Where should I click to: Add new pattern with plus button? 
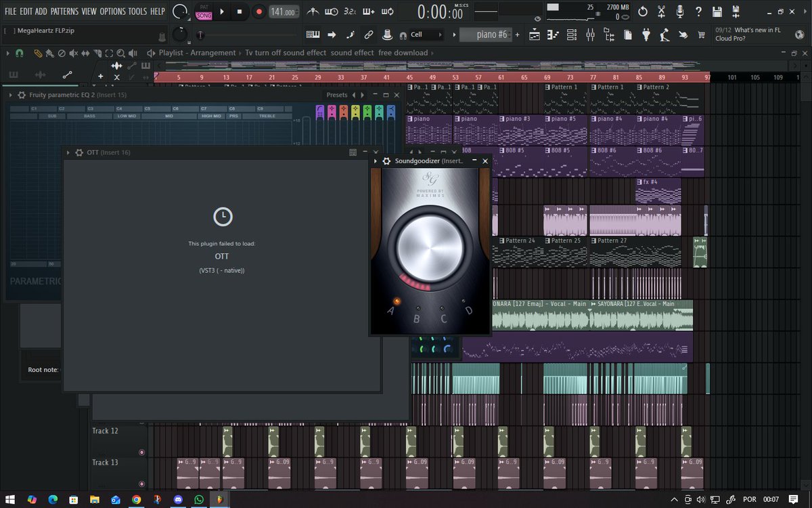coord(518,35)
